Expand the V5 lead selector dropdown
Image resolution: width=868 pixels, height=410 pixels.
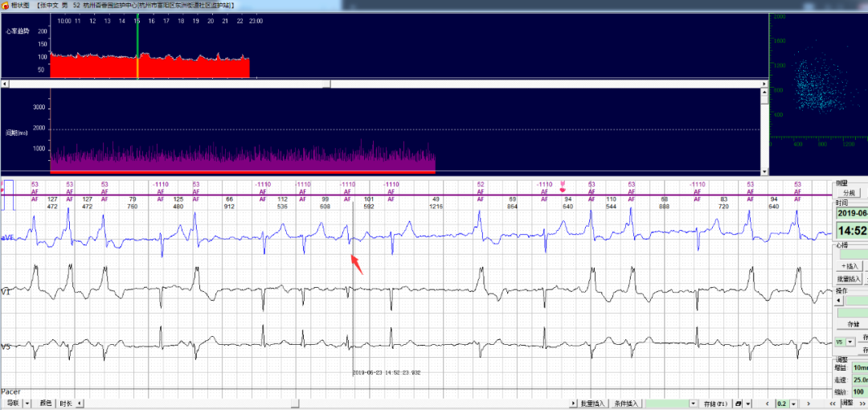(850, 342)
